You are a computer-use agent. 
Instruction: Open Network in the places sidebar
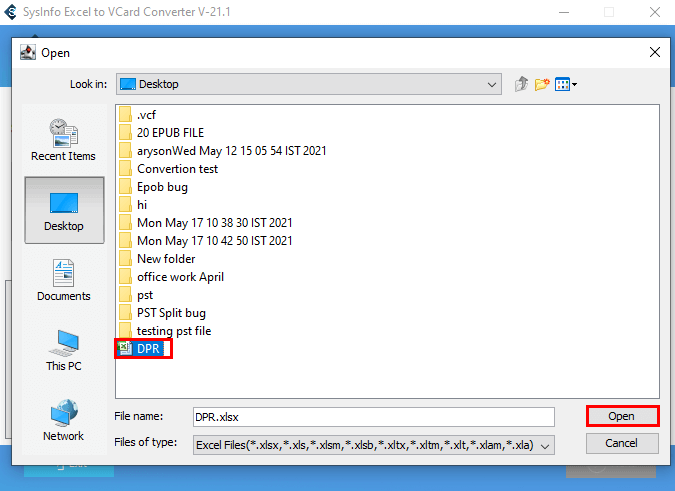[x=64, y=420]
